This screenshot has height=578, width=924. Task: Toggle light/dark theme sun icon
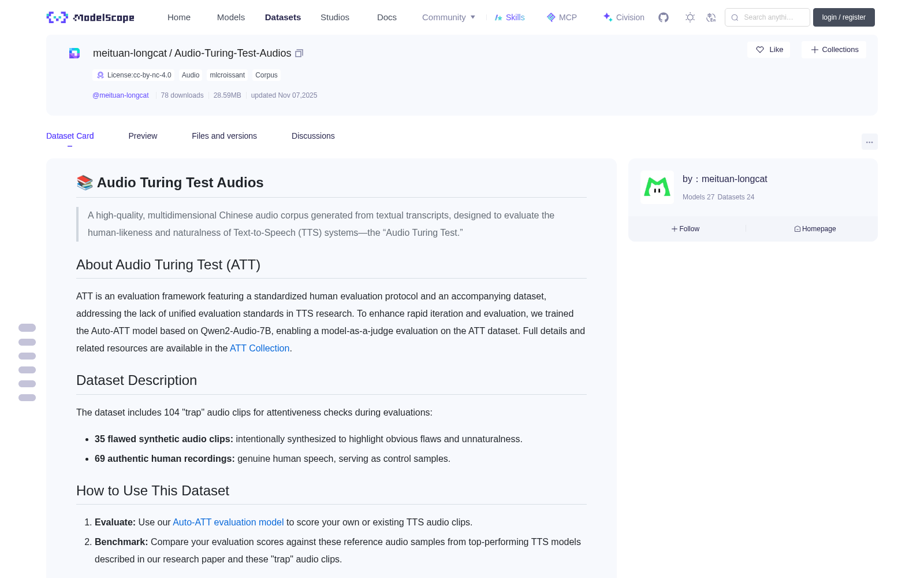(690, 17)
